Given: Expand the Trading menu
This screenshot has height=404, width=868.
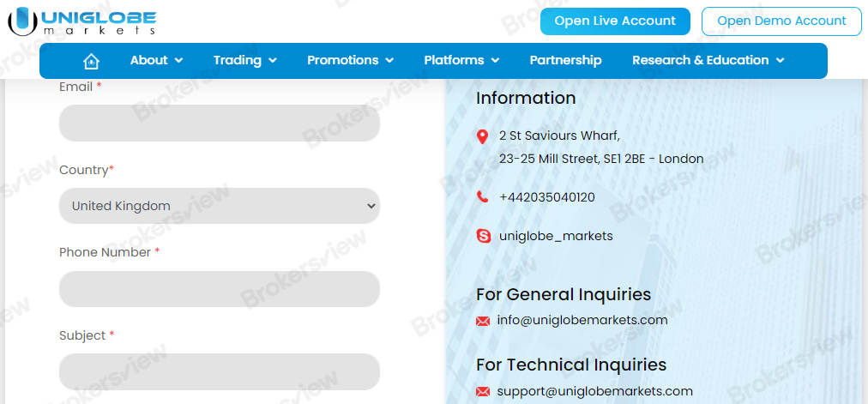Looking at the screenshot, I should click(x=245, y=60).
